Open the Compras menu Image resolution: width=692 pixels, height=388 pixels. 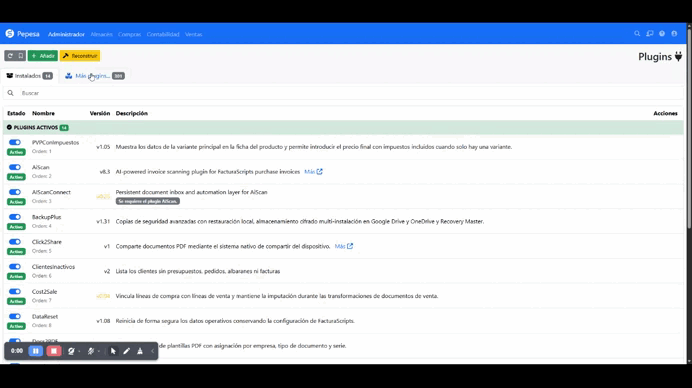pos(129,34)
